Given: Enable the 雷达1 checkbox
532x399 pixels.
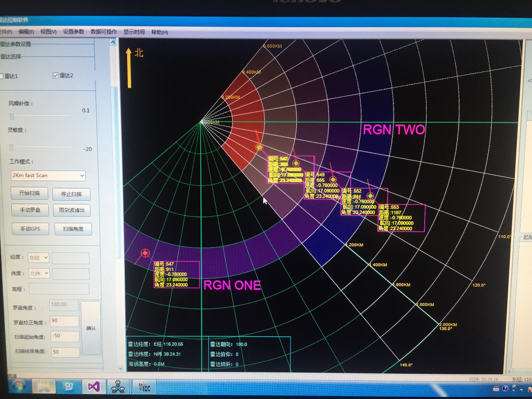Looking at the screenshot, I should pyautogui.click(x=1, y=76).
